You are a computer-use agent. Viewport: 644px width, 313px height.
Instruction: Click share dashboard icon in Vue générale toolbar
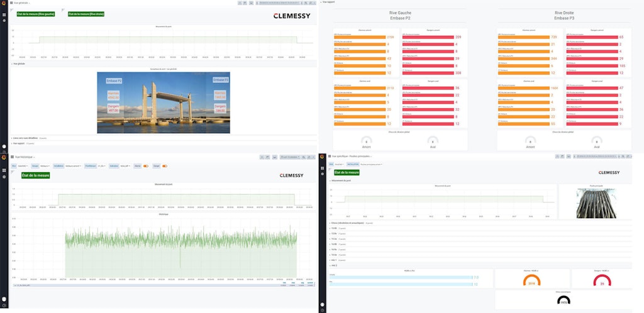click(x=245, y=3)
